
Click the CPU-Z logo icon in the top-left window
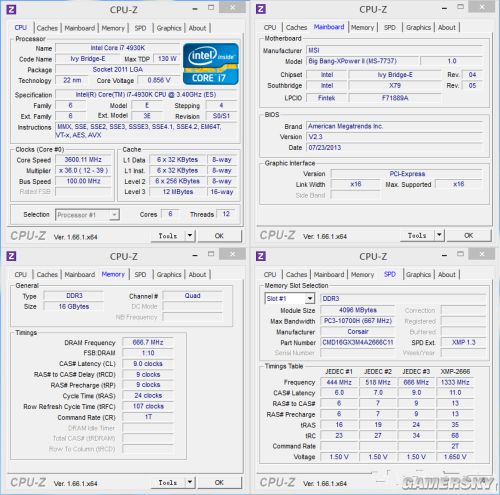(x=11, y=9)
